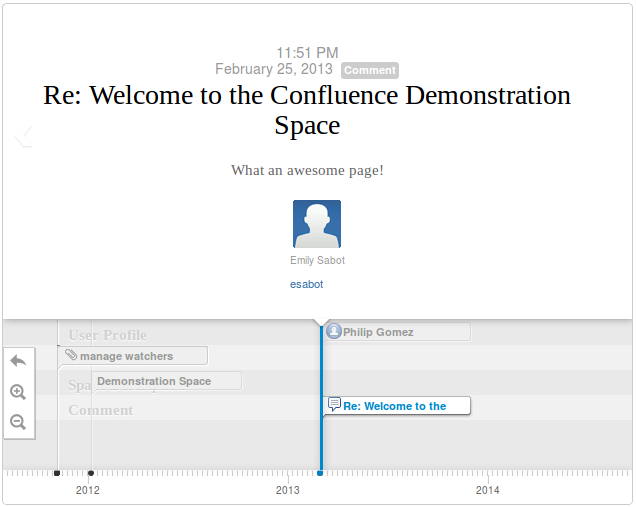Image resolution: width=636 pixels, height=507 pixels.
Task: Select the Demonstration Space timeline flag
Action: (x=167, y=381)
